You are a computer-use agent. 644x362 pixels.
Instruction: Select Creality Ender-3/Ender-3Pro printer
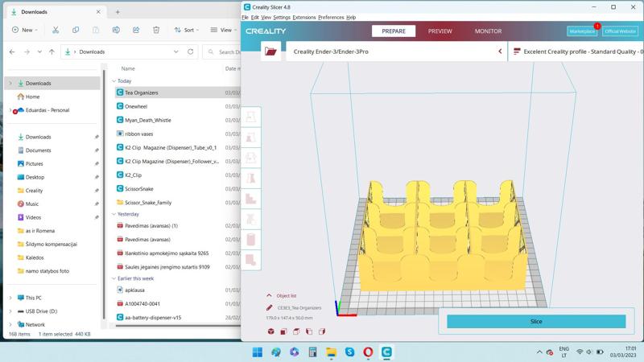coord(396,51)
